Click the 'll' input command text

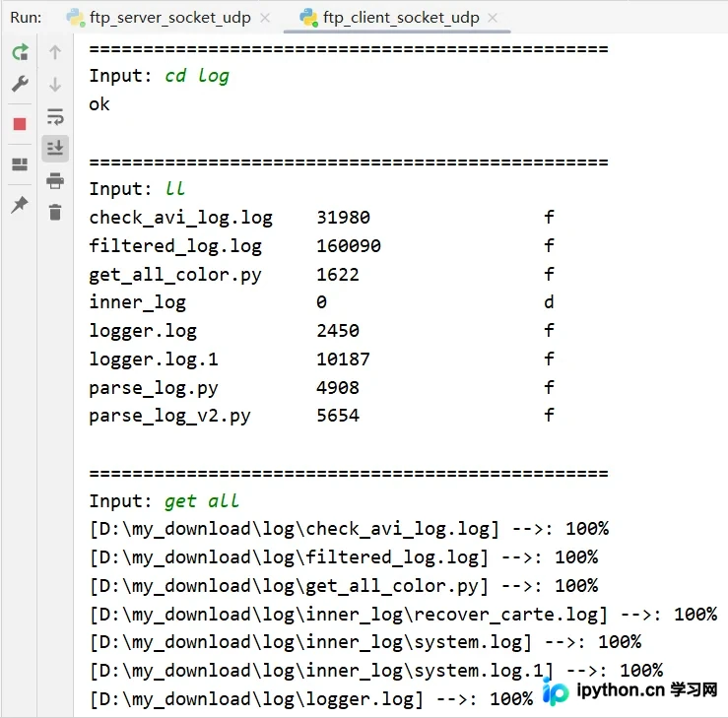click(x=175, y=188)
